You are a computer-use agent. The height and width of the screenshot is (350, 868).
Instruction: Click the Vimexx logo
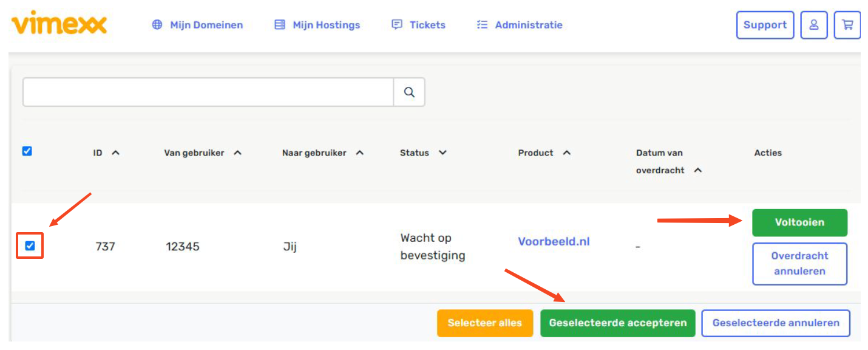(x=59, y=24)
